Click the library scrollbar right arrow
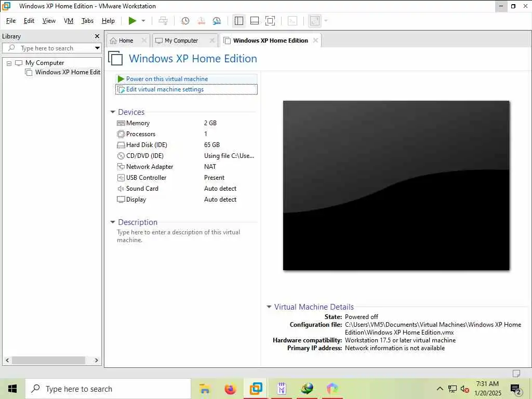 click(96, 361)
